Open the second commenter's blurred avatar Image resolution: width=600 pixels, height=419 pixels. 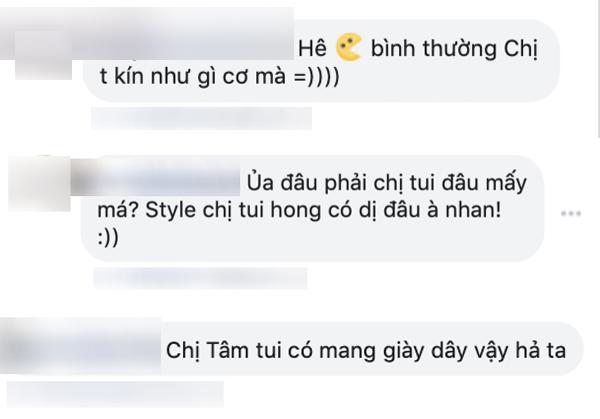point(39,184)
